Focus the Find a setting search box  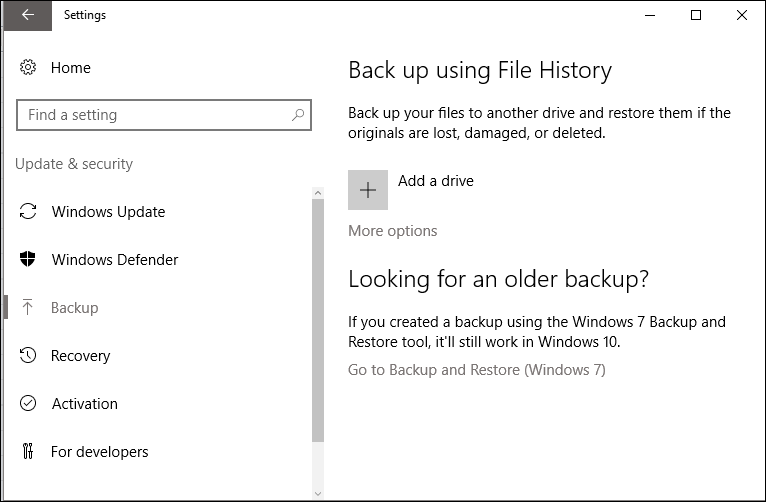tap(164, 115)
